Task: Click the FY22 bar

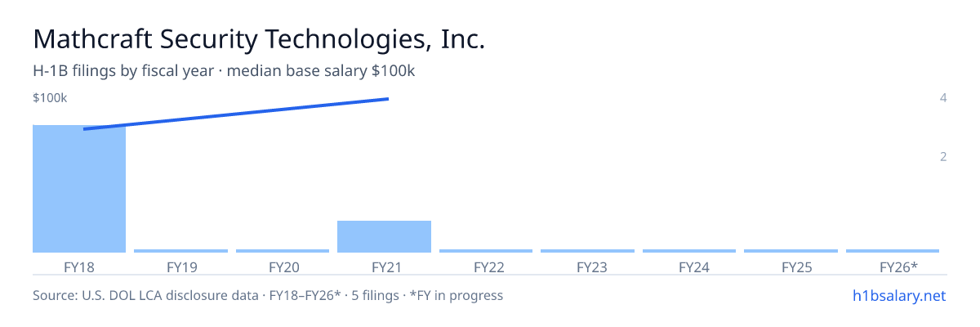Action: (x=486, y=251)
